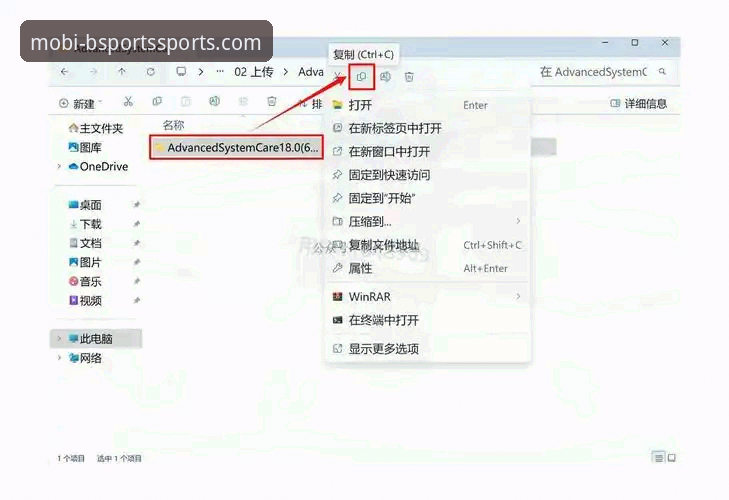729x500 pixels.
Task: Open 主文件夹 in the sidebar
Action: [x=96, y=128]
